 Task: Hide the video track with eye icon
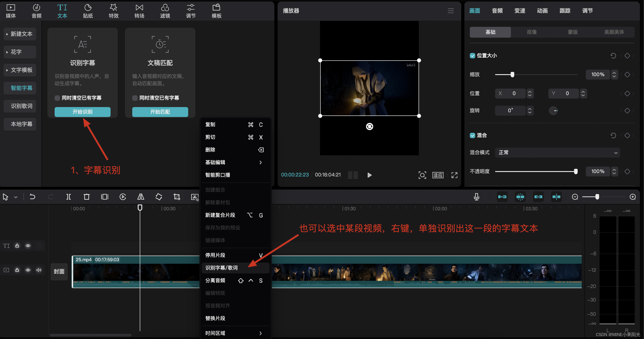28,270
